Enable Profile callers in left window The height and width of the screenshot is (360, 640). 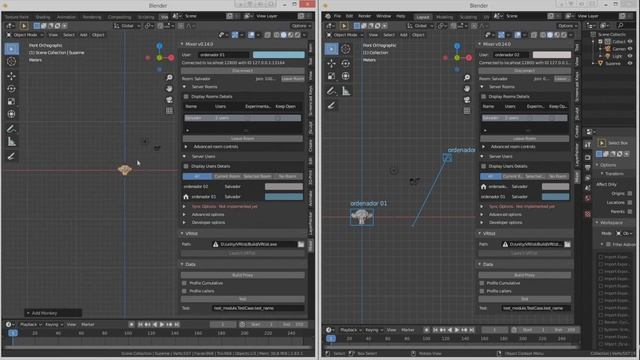tap(184, 291)
